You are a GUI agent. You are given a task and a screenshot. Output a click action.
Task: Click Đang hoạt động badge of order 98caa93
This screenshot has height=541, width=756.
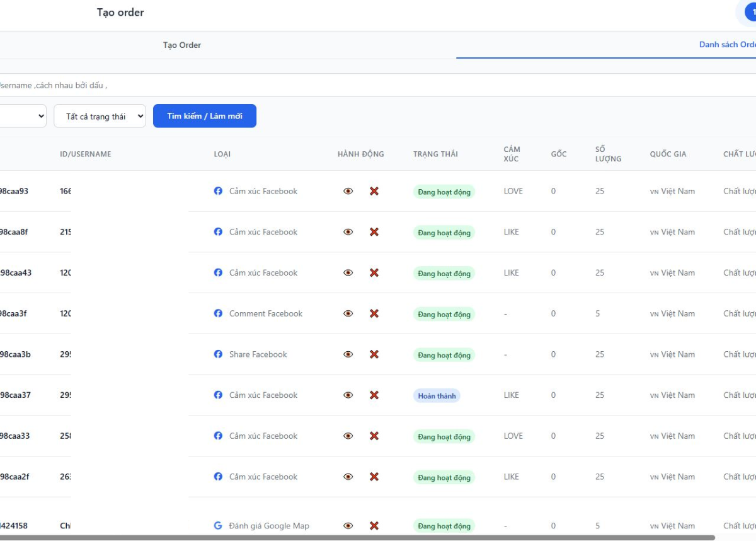tap(444, 192)
